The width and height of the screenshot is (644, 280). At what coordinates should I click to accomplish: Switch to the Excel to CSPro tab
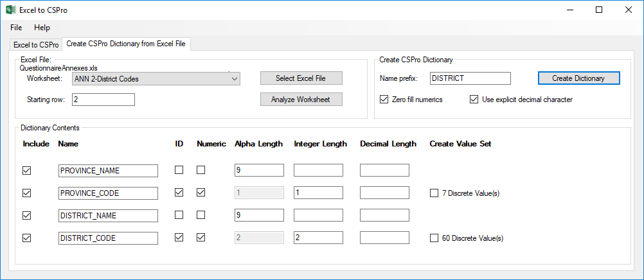36,45
